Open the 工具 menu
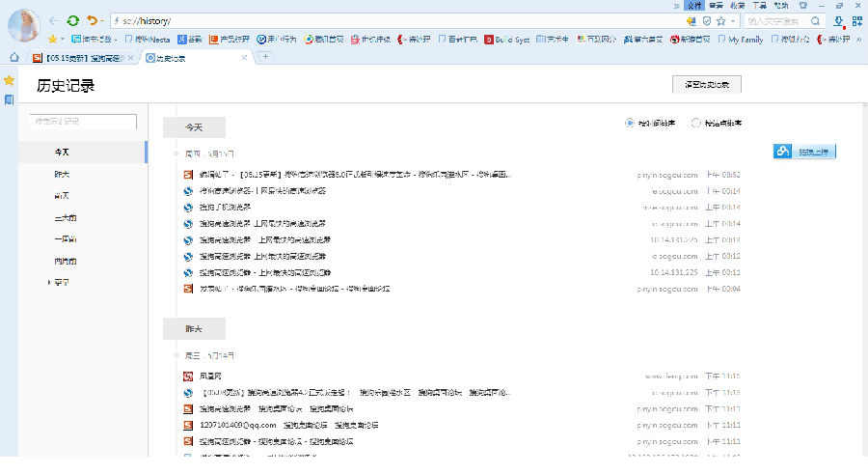This screenshot has width=868, height=474. 760,6
